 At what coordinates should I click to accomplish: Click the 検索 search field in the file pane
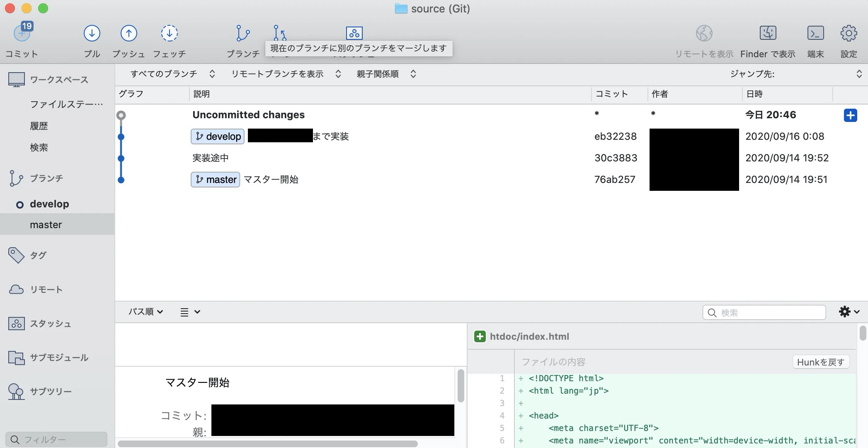(x=764, y=312)
